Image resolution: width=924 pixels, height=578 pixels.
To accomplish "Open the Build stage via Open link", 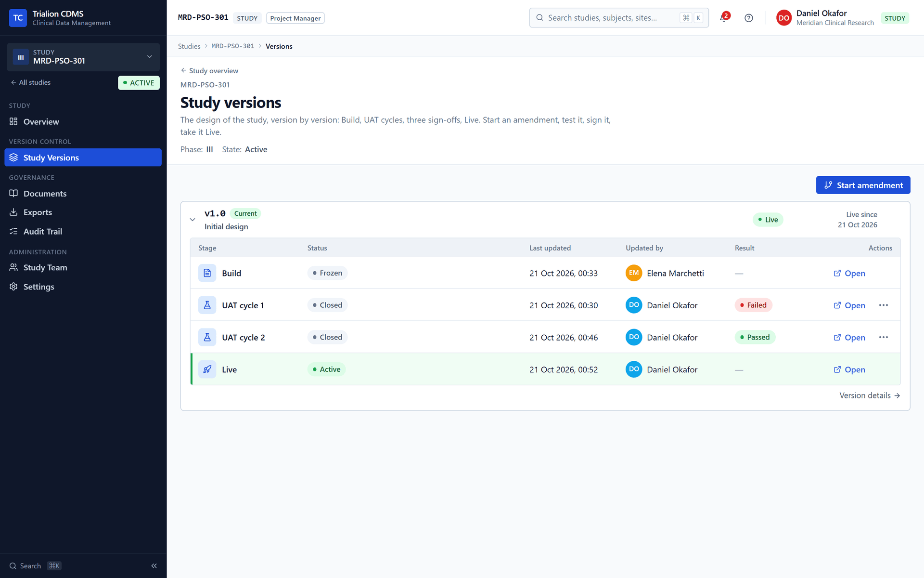I will [x=849, y=273].
